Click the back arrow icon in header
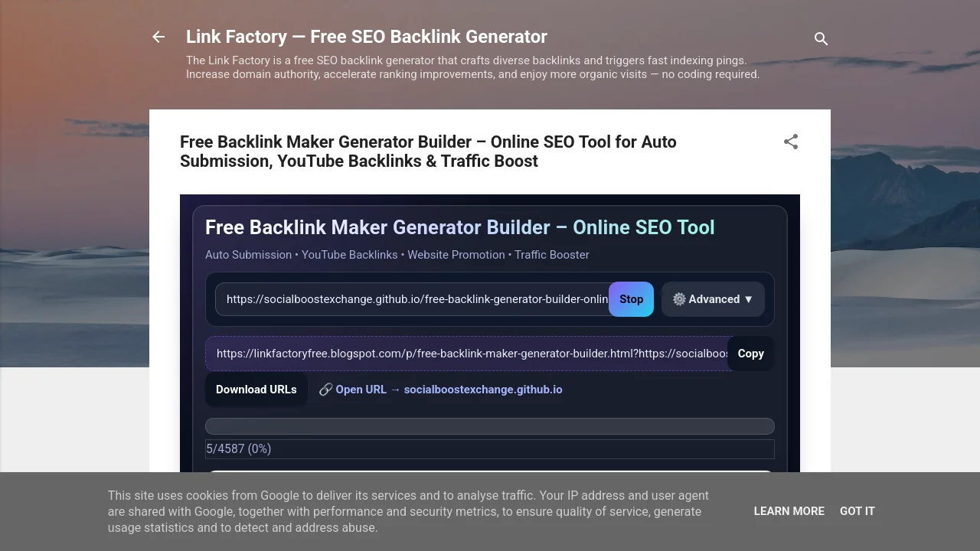The width and height of the screenshot is (980, 551). [x=158, y=37]
